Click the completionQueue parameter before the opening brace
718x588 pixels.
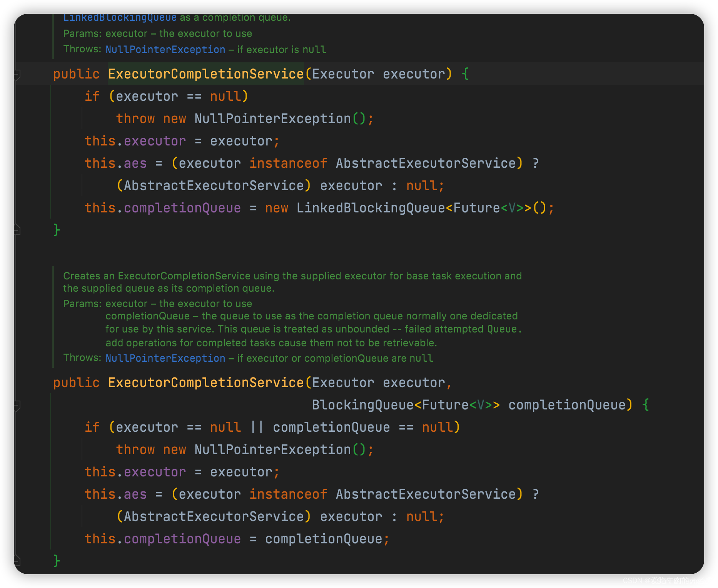[x=567, y=405]
